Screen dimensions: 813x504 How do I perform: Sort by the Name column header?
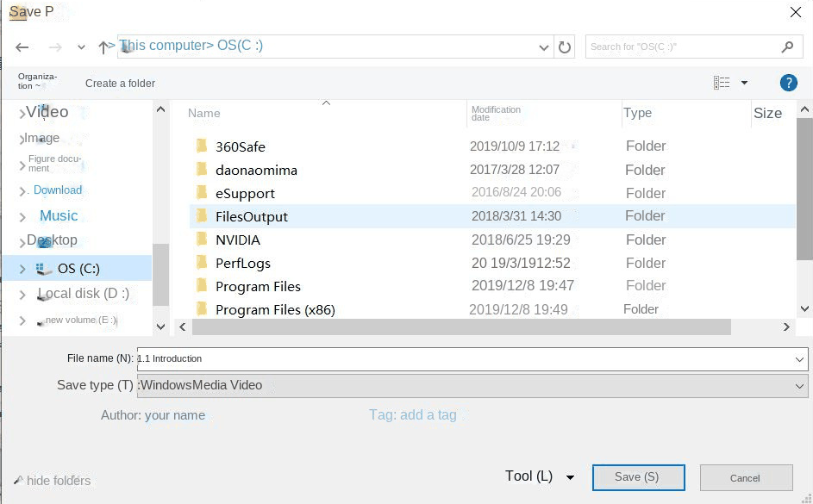tap(204, 113)
